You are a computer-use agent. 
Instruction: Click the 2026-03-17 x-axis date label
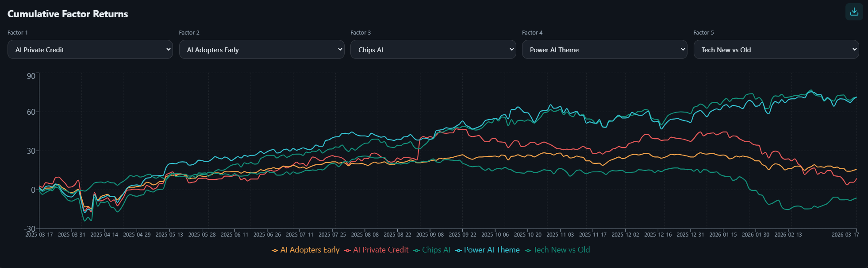click(845, 235)
